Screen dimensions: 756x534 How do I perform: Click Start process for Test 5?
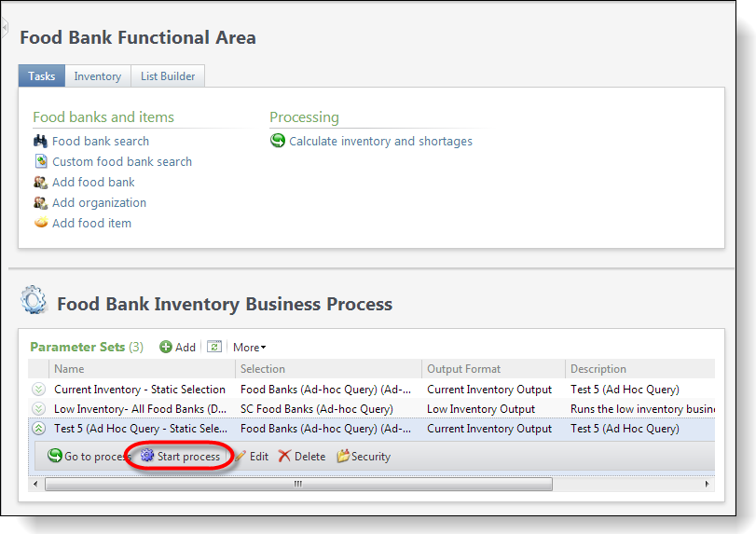tap(181, 457)
